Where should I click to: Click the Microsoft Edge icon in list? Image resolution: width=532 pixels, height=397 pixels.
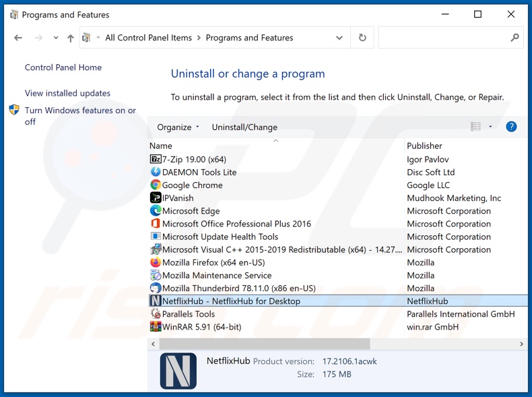click(156, 210)
